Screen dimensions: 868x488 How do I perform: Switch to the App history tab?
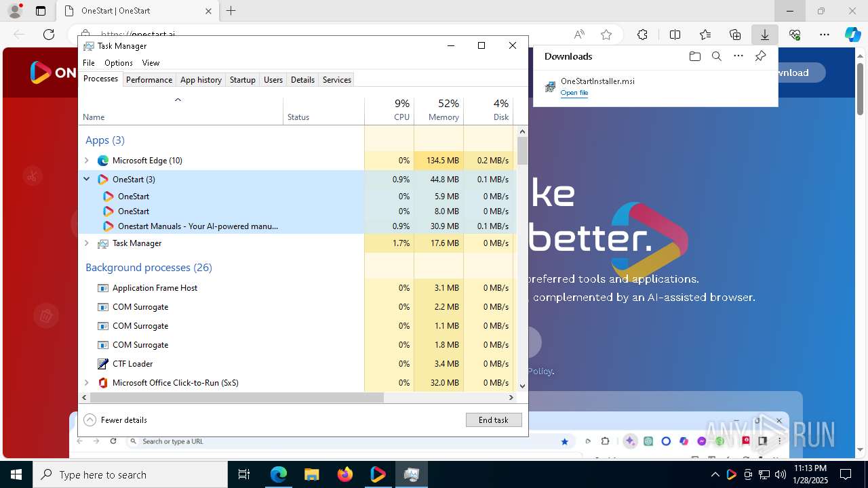click(201, 80)
